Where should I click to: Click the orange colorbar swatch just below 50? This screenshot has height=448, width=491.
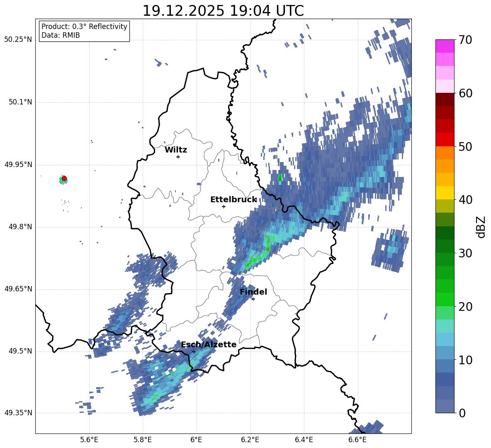[445, 153]
